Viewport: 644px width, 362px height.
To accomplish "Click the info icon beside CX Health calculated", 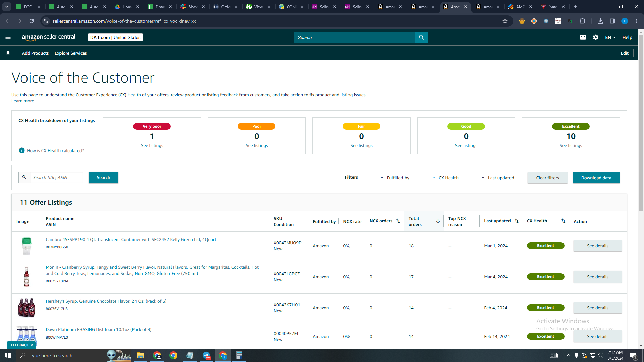I will (x=22, y=150).
